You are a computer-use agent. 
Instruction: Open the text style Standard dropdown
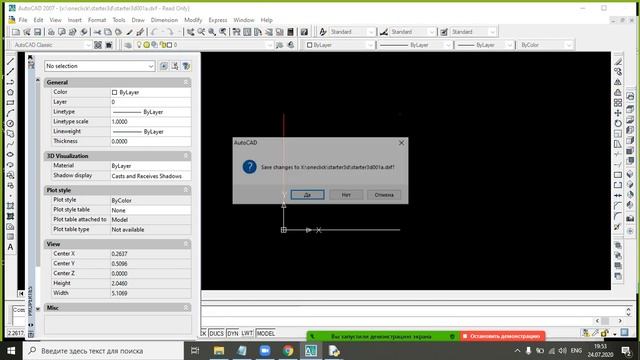tap(352, 32)
